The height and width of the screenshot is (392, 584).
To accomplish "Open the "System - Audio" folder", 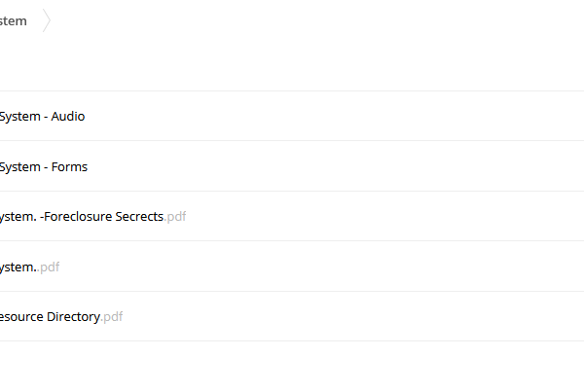I will tap(42, 116).
